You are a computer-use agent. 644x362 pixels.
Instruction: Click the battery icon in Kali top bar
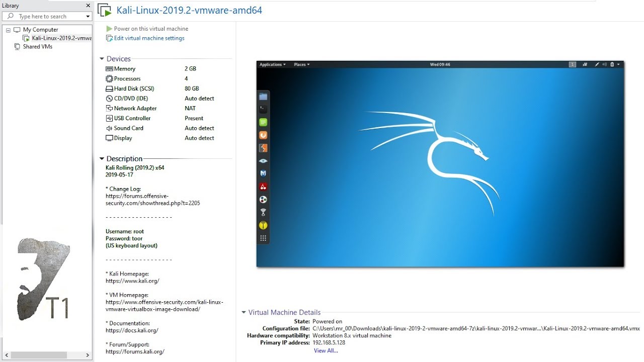tap(612, 64)
